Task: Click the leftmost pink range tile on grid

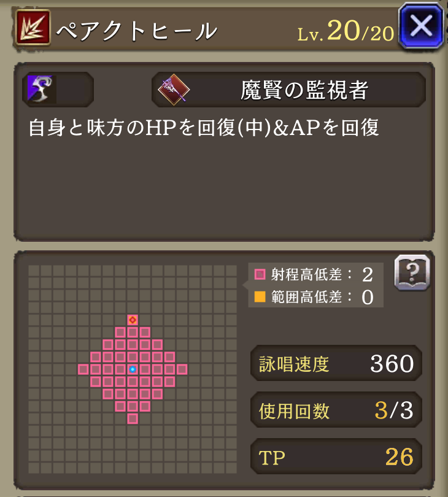Action: [83, 369]
